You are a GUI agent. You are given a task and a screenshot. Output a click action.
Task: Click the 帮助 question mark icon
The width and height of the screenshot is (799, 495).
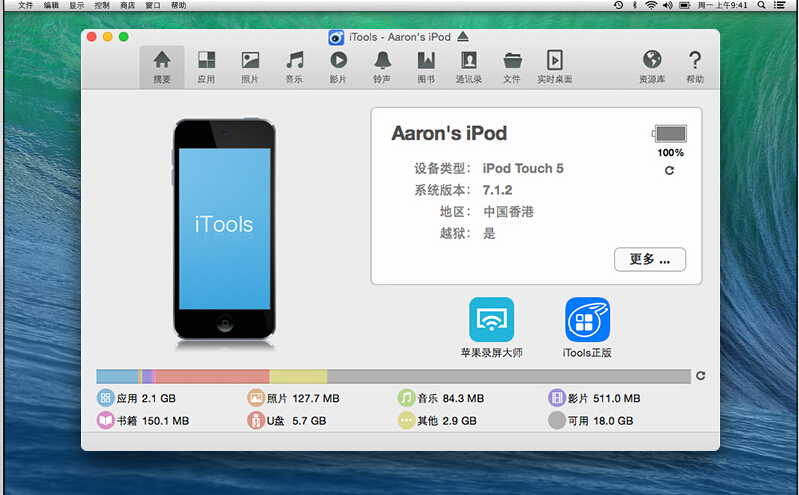[695, 66]
